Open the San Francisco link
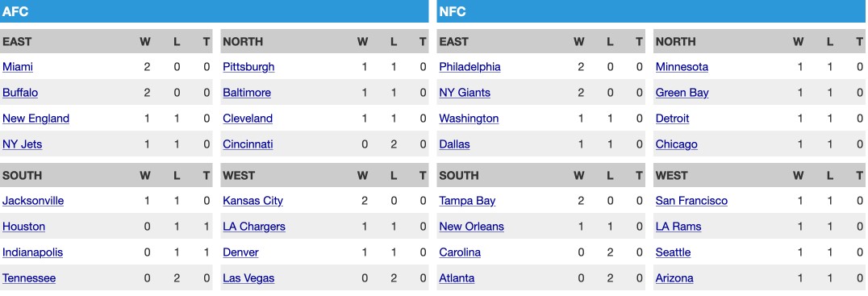Viewport: 868px width, 296px height. pyautogui.click(x=691, y=201)
